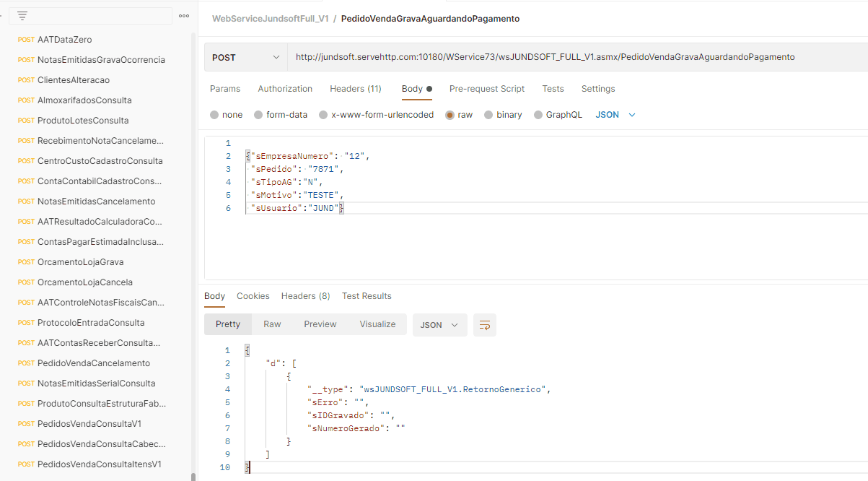Image resolution: width=868 pixels, height=481 pixels.
Task: Open the Test Results response tab
Action: click(367, 296)
